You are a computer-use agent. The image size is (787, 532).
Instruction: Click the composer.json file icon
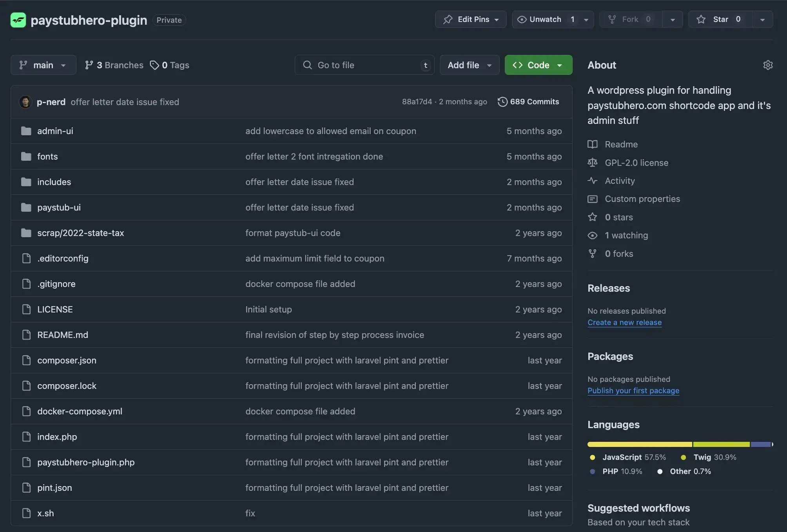(26, 360)
